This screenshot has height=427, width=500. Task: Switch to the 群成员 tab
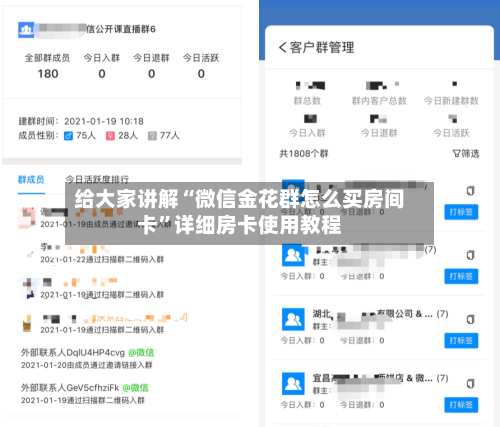coord(31,180)
